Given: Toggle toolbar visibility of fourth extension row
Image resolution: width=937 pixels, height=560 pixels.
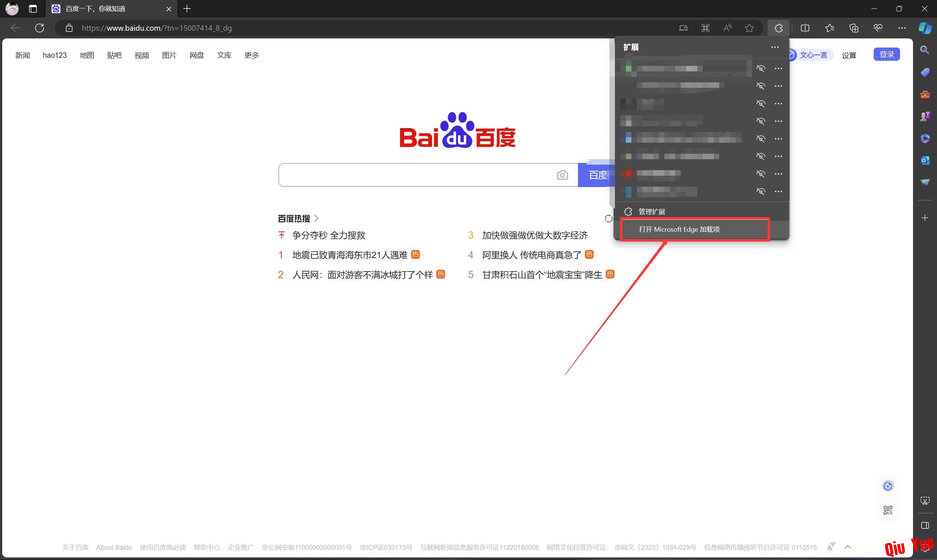Looking at the screenshot, I should click(761, 121).
